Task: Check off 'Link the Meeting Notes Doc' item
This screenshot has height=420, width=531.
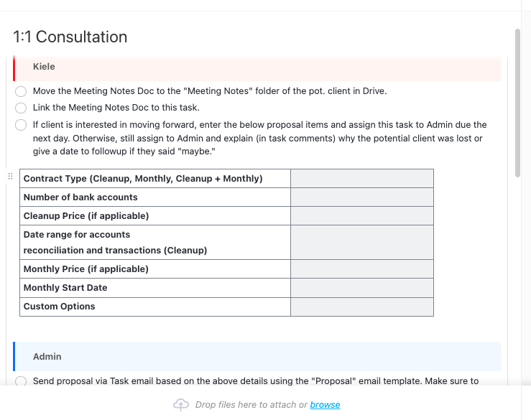Action: (21, 108)
